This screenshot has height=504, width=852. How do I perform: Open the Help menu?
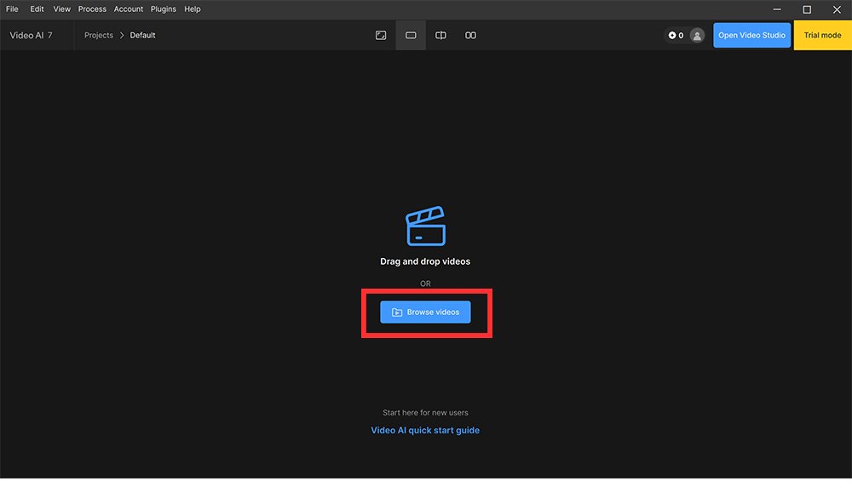click(x=193, y=9)
